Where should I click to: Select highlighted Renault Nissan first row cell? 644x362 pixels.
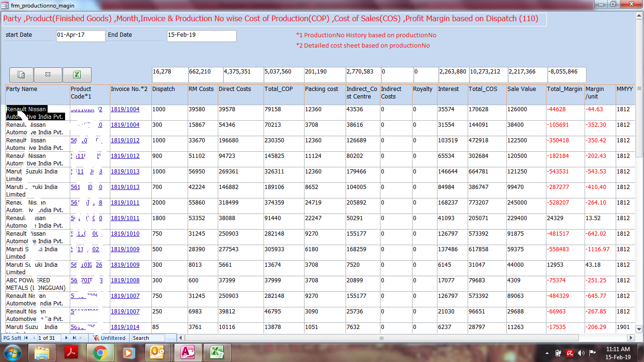tap(37, 113)
